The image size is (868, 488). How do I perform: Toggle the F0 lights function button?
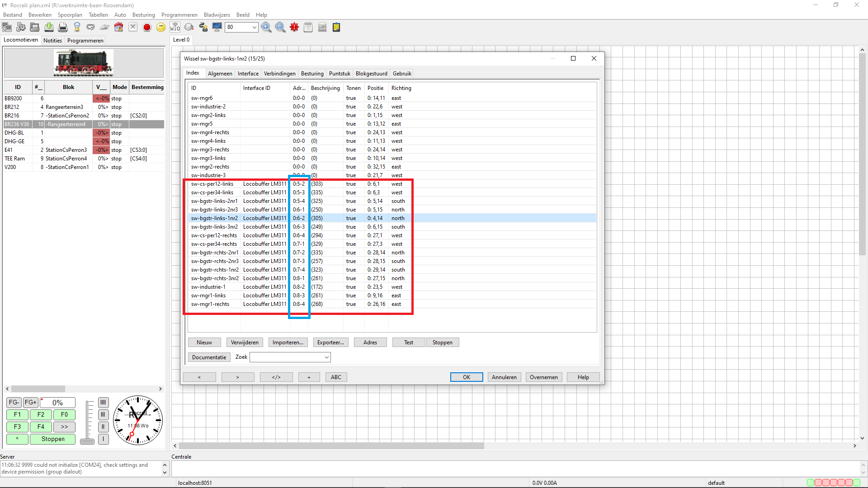[x=64, y=414]
